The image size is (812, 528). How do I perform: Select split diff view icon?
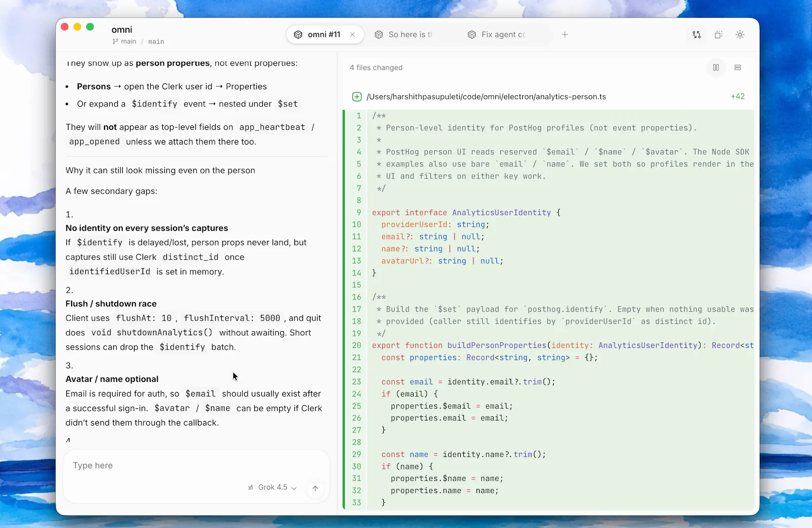click(716, 67)
